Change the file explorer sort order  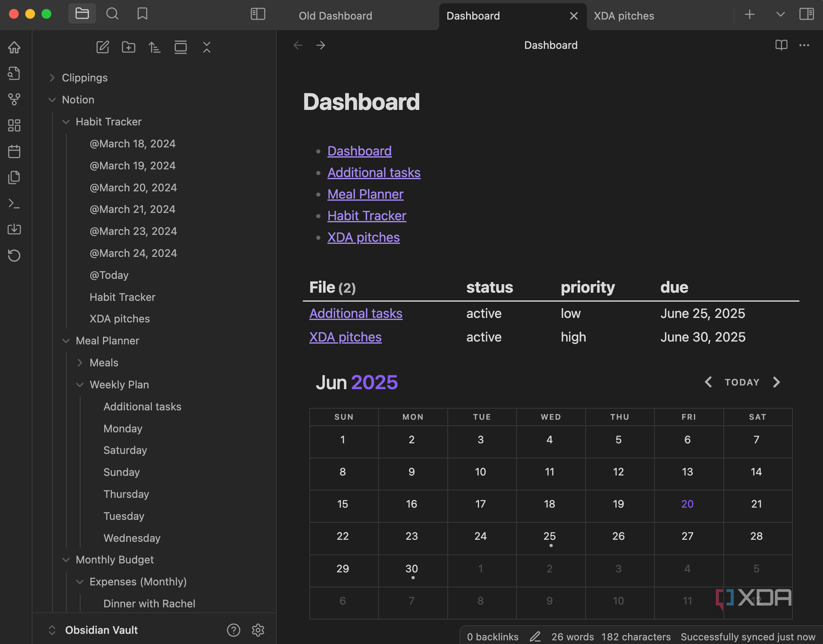[x=155, y=47]
